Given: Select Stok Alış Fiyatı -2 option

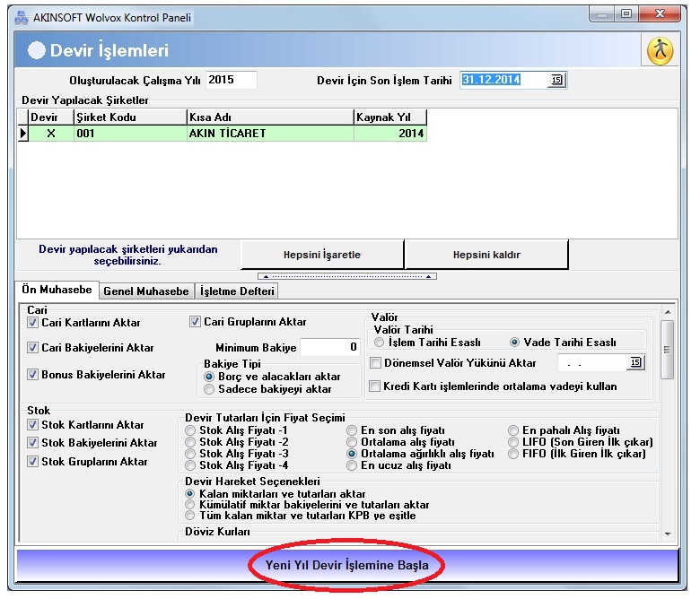Looking at the screenshot, I should (x=190, y=442).
